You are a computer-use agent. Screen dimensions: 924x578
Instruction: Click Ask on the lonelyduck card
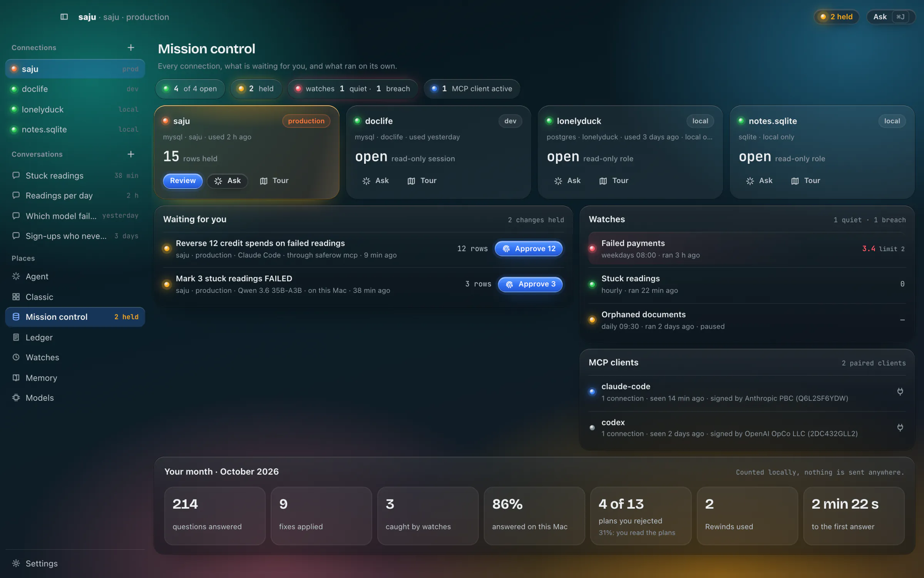point(567,181)
